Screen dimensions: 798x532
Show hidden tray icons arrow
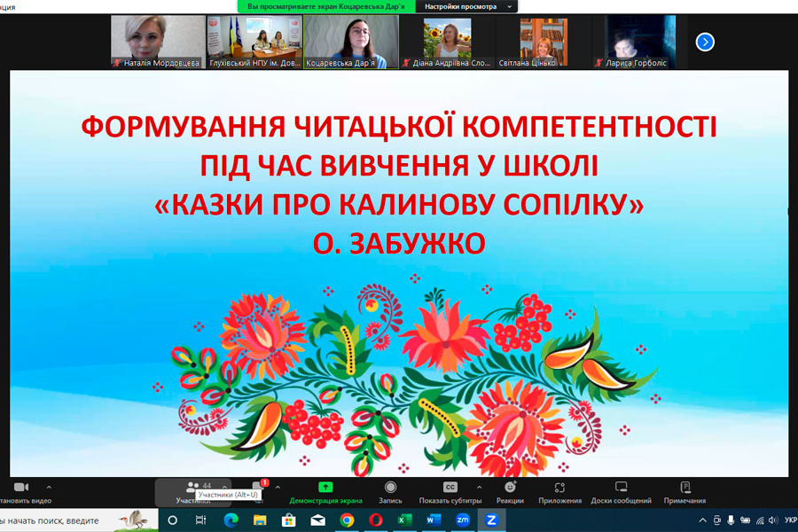tap(703, 520)
